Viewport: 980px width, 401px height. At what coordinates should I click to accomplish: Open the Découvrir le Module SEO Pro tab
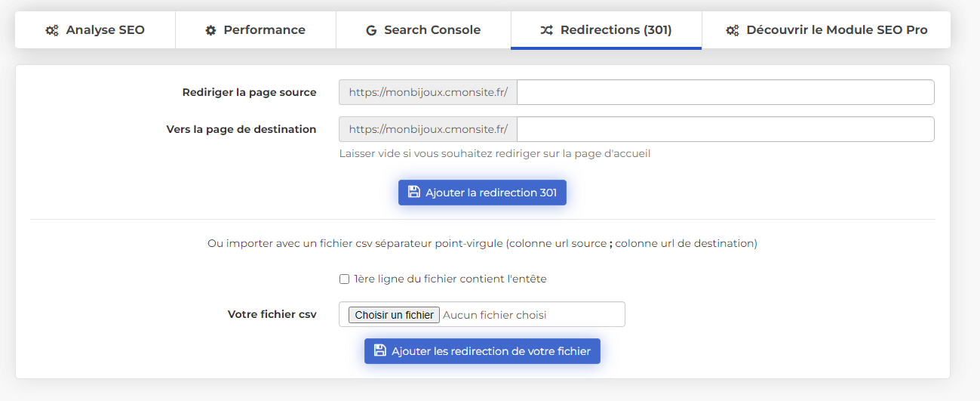point(826,30)
